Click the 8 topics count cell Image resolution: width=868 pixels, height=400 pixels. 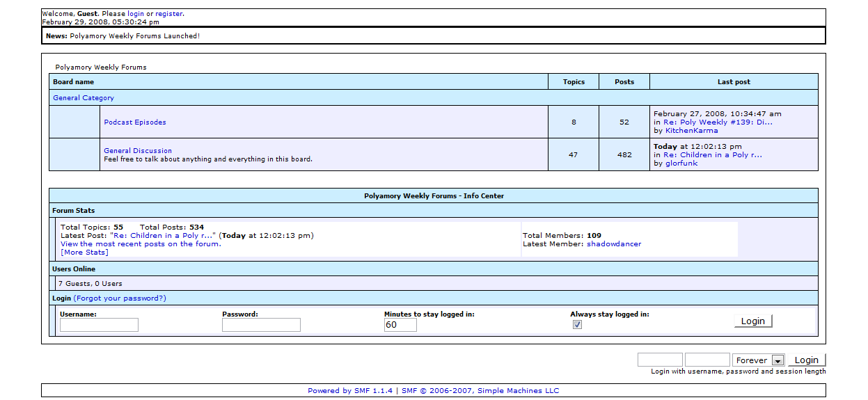point(574,122)
